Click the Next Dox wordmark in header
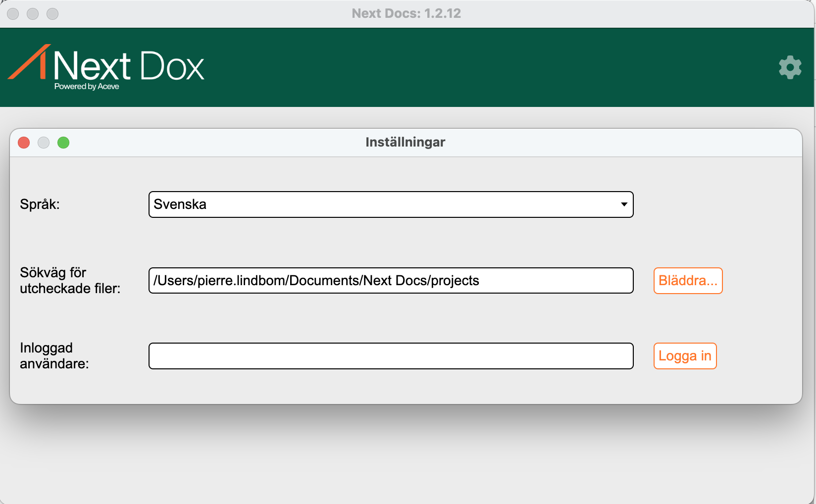This screenshot has height=504, width=816. pos(129,66)
